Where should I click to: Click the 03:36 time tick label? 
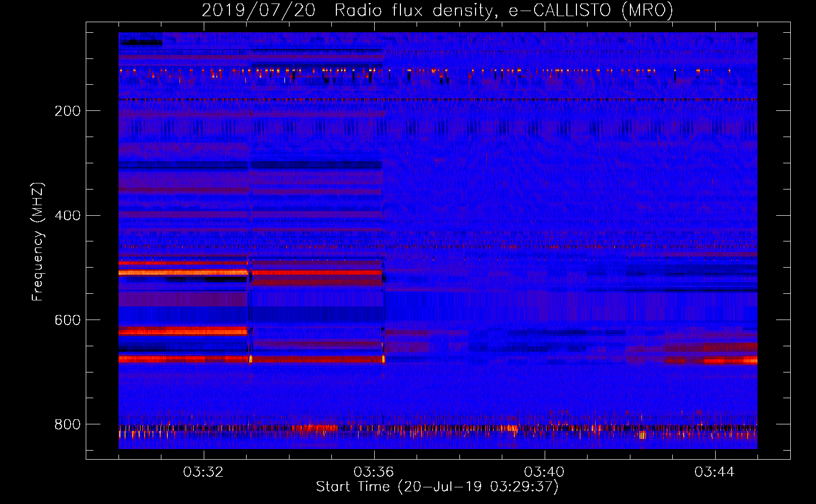[x=374, y=472]
